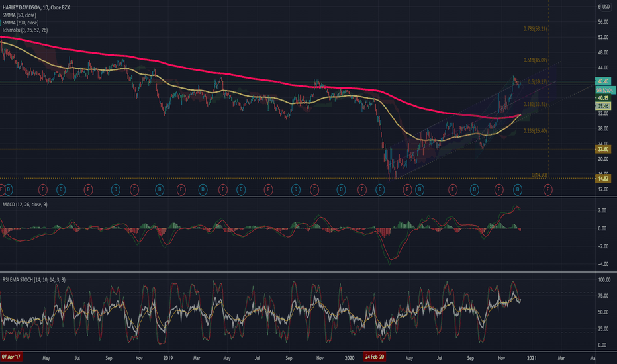Open the MACD (12, 26, close, 9) legend

[24, 205]
